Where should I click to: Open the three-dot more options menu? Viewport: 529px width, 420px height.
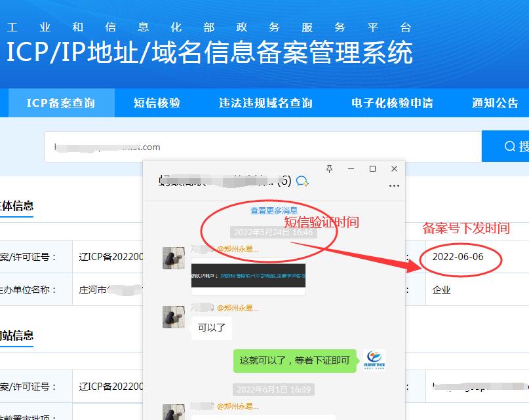coord(393,186)
